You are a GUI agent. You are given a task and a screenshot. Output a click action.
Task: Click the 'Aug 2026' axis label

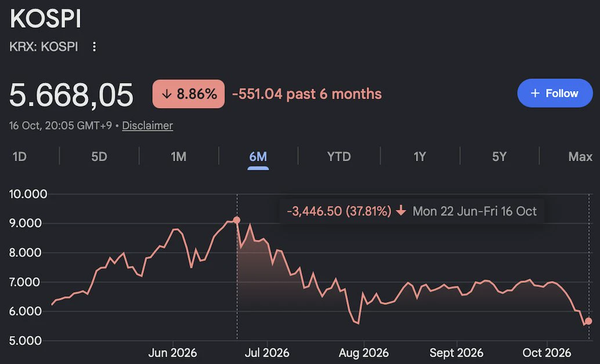click(x=363, y=352)
